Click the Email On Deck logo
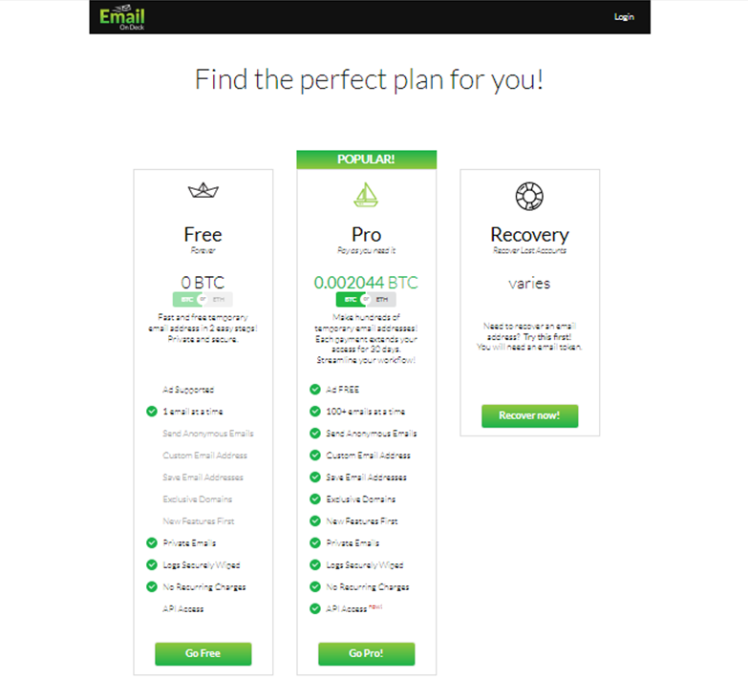This screenshot has height=700, width=748. 122,17
